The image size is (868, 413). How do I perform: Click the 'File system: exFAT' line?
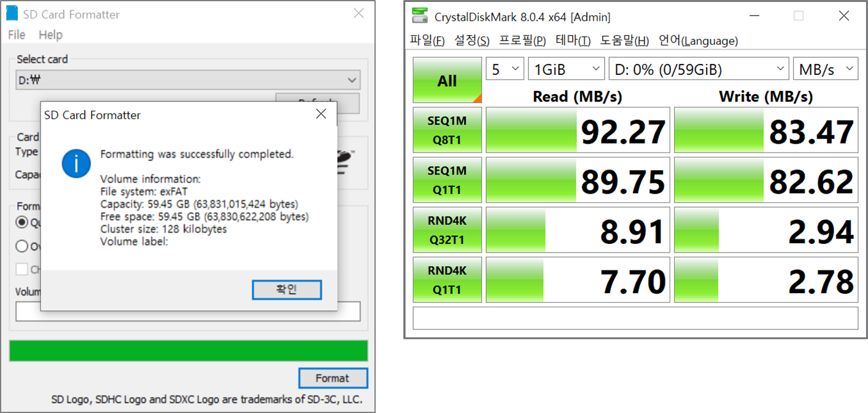click(144, 192)
